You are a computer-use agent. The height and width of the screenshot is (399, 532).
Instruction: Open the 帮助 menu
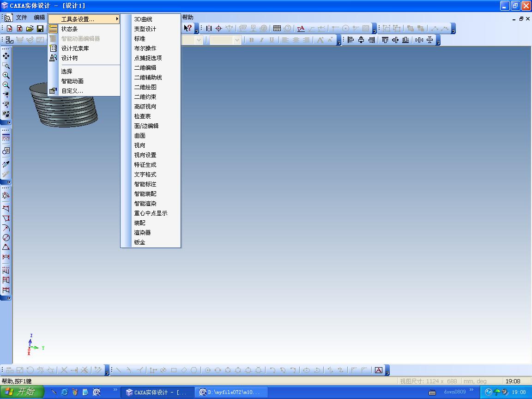point(187,17)
